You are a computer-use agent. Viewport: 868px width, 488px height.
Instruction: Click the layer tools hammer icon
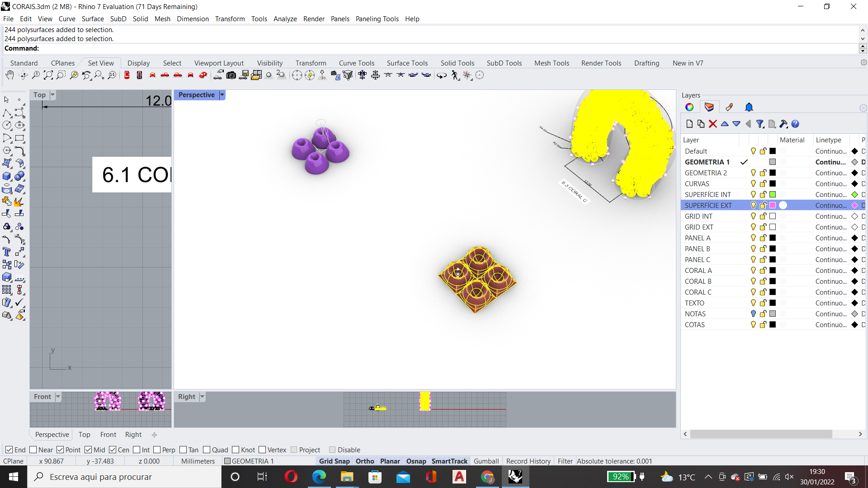tap(783, 124)
